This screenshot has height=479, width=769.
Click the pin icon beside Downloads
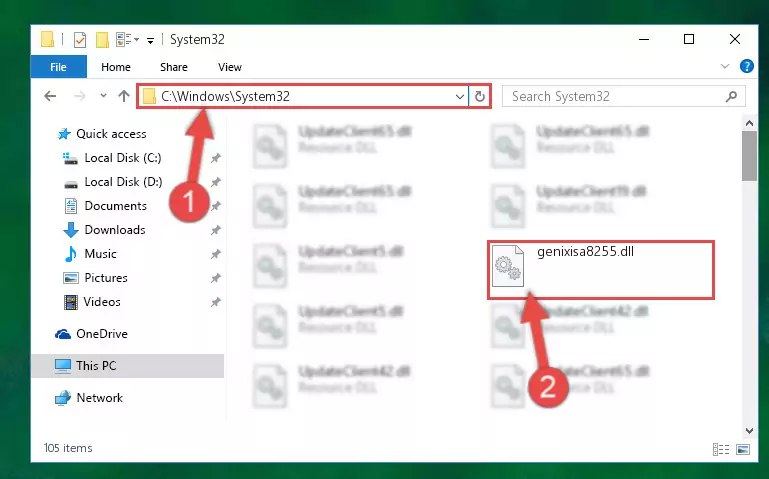pyautogui.click(x=215, y=230)
